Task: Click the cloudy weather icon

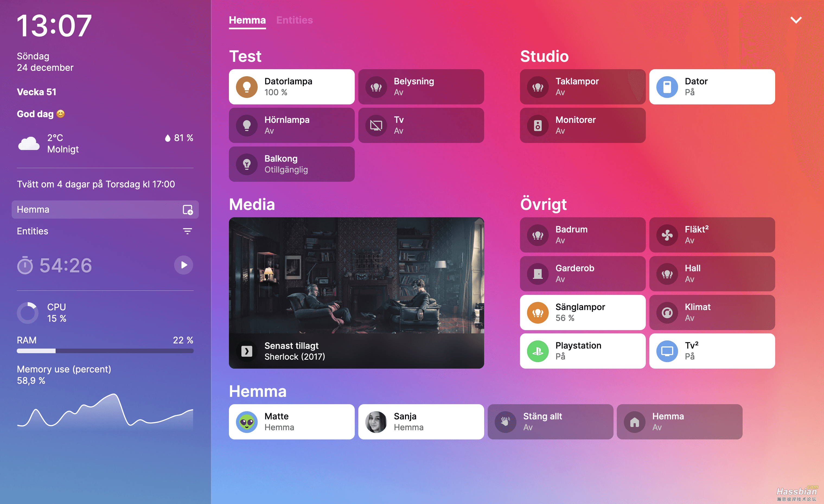Action: [29, 143]
